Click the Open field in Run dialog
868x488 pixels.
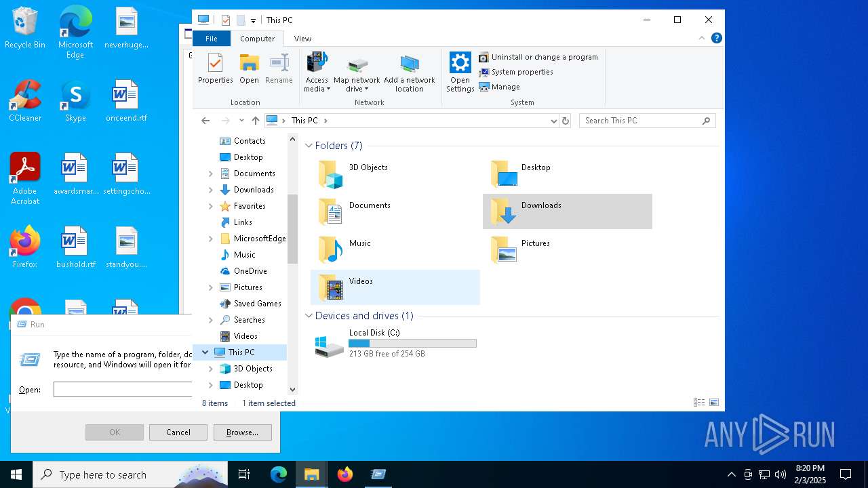coord(123,390)
